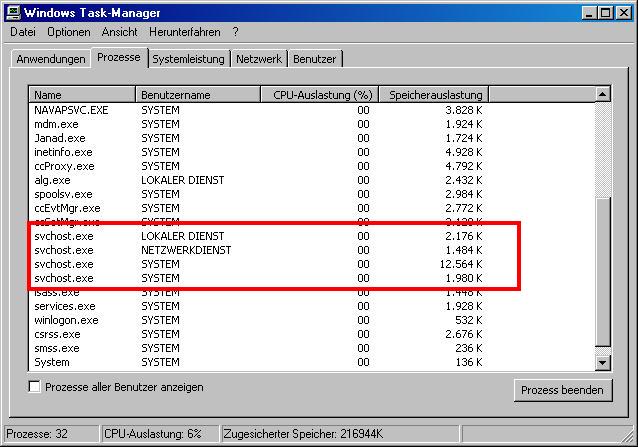This screenshot has height=447, width=638.
Task: Select the mdm.exe process row
Action: 259,124
